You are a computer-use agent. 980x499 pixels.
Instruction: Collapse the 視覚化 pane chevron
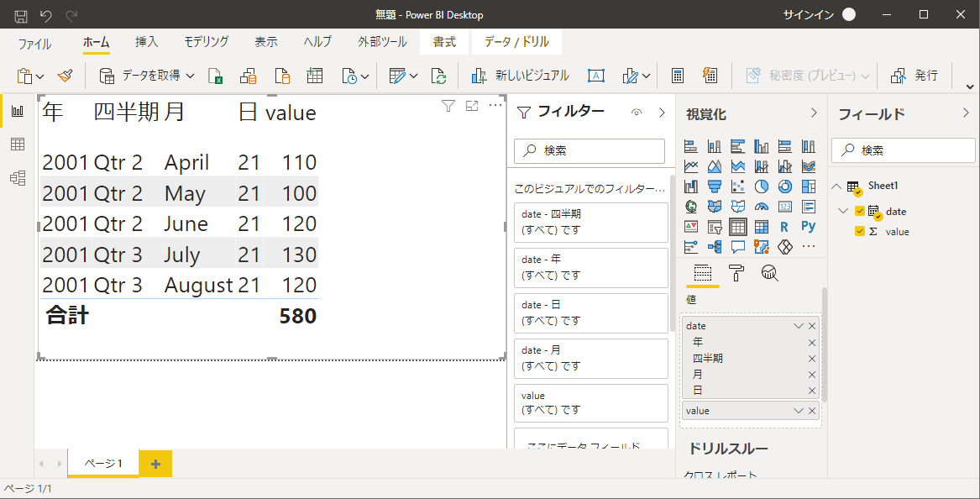coord(814,113)
